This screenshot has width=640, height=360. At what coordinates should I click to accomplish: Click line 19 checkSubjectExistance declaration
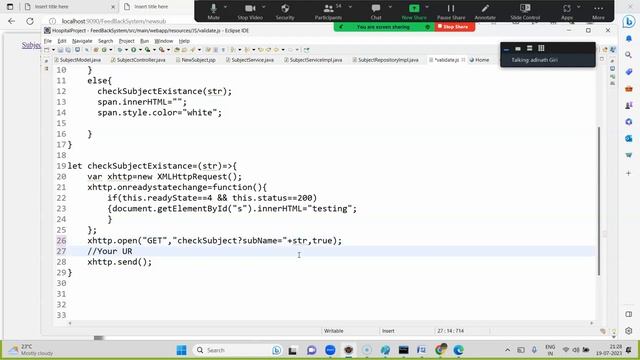152,166
